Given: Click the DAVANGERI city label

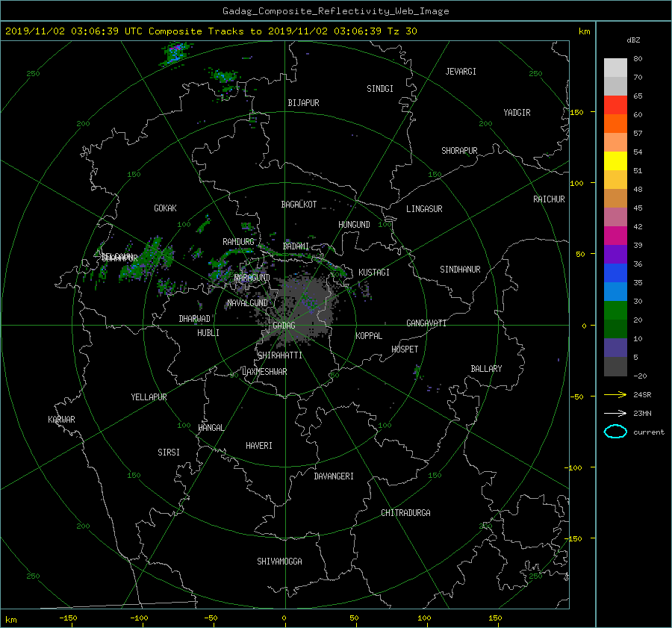Looking at the screenshot, I should 334,476.
